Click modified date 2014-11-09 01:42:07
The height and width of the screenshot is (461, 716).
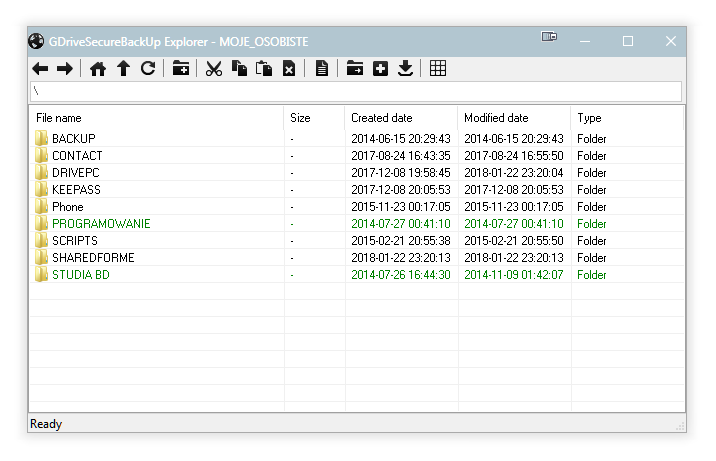point(514,275)
